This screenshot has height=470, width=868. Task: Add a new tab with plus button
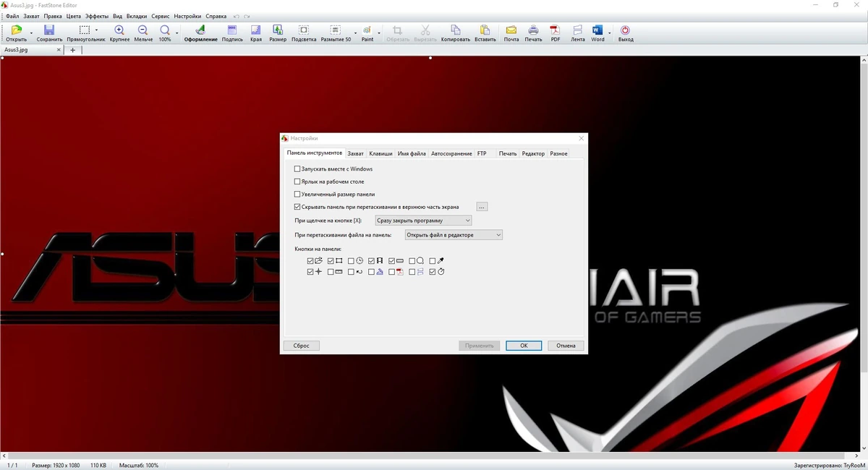click(72, 50)
